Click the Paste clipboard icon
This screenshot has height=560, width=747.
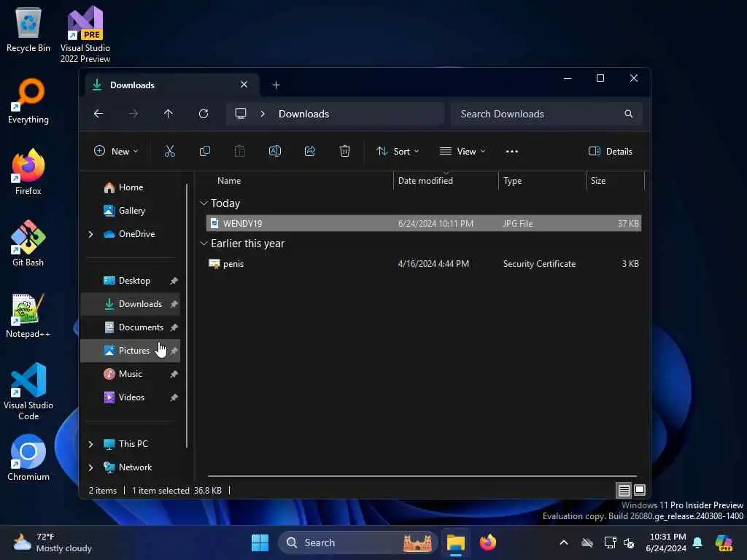tap(239, 152)
